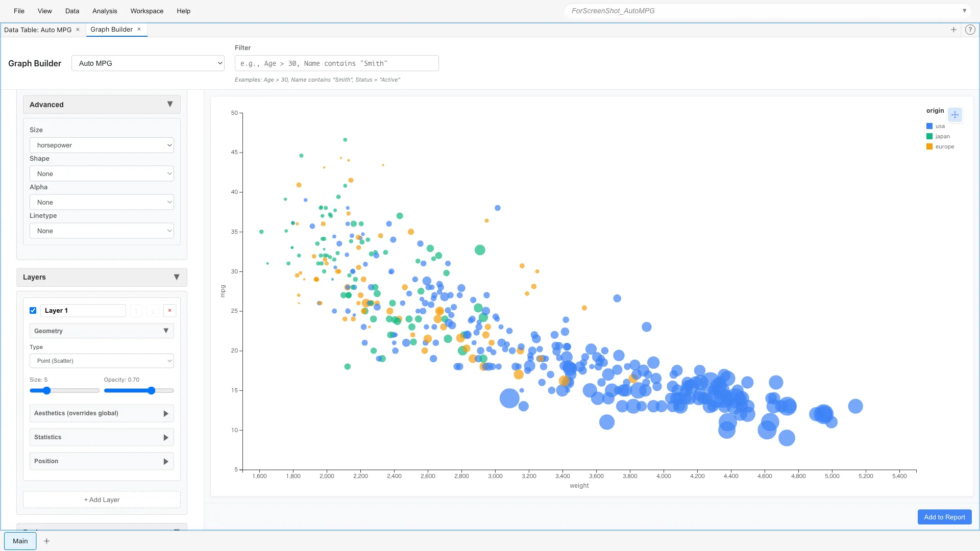The width and height of the screenshot is (980, 551).
Task: Click the Add Layer button
Action: (101, 499)
